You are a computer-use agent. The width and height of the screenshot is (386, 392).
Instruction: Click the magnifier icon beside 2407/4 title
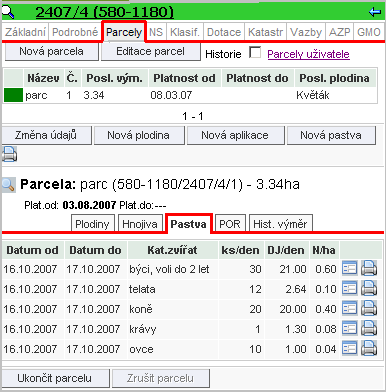pos(7,11)
